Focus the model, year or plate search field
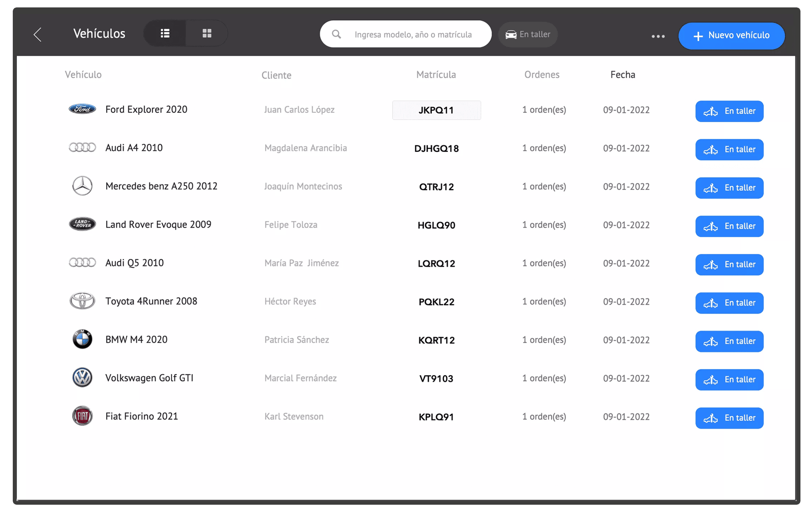Screen dimensions: 812x515 405,34
